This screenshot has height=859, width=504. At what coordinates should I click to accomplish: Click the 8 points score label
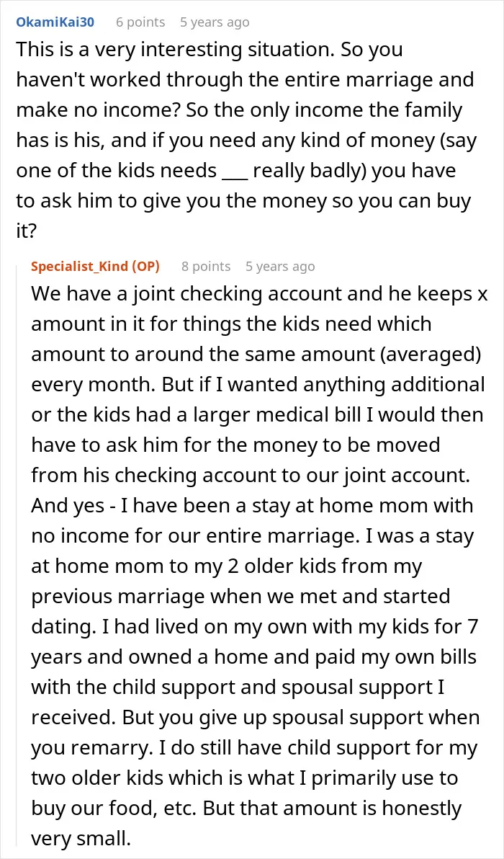206,266
